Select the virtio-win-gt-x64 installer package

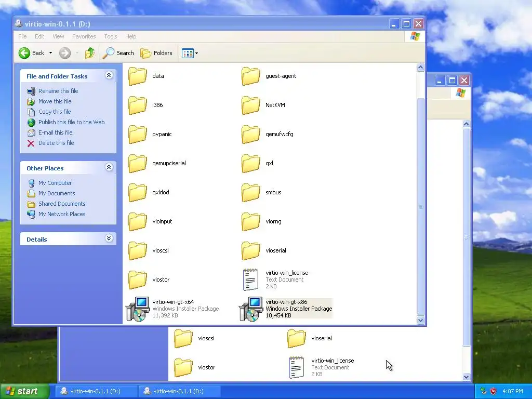[172, 309]
